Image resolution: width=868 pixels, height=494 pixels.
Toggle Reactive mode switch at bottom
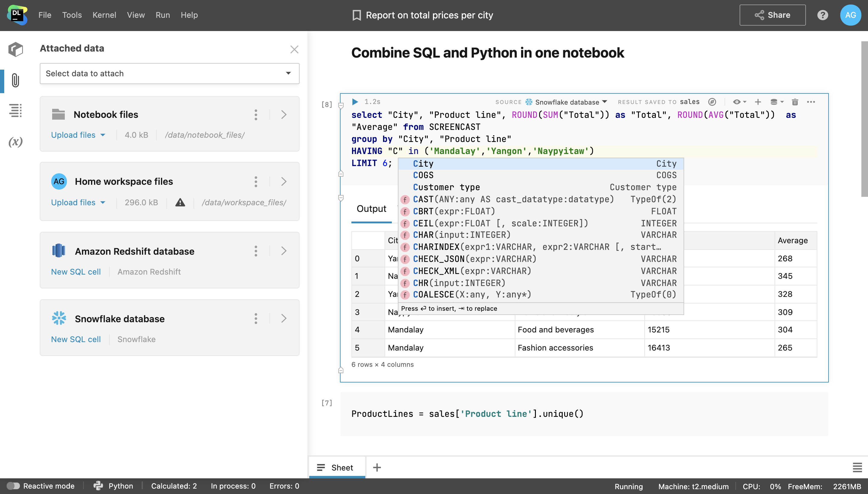coord(12,485)
